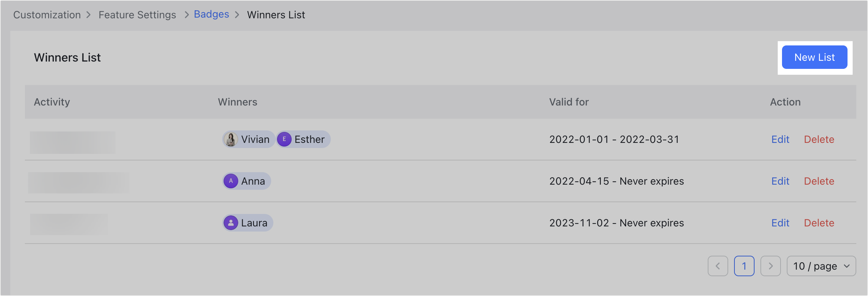
Task: Navigate to Customization via breadcrumb
Action: (x=47, y=15)
